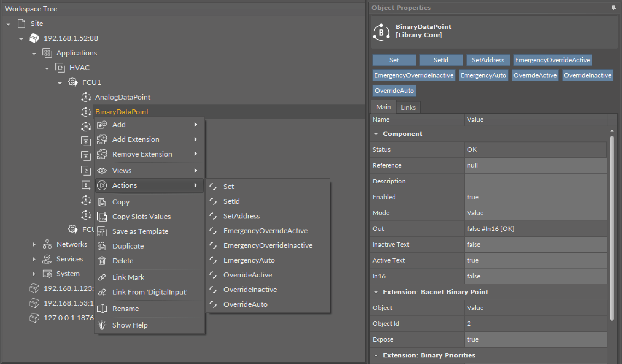The image size is (622, 364).
Task: Expand the Services tree node
Action: pos(34,259)
